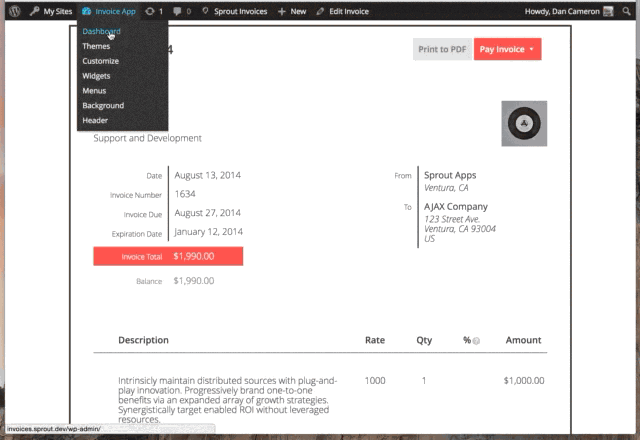Image resolution: width=640 pixels, height=440 pixels.
Task: Select the Header menu entry
Action: [95, 120]
